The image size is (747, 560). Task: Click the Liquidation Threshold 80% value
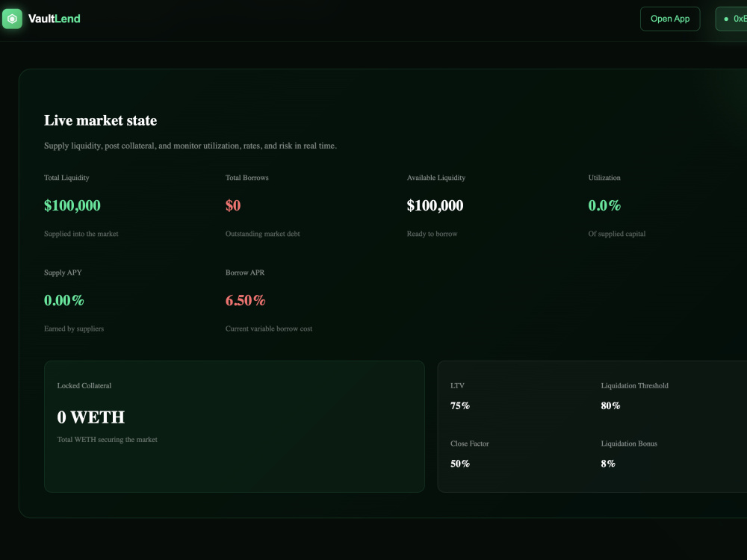(x=610, y=405)
